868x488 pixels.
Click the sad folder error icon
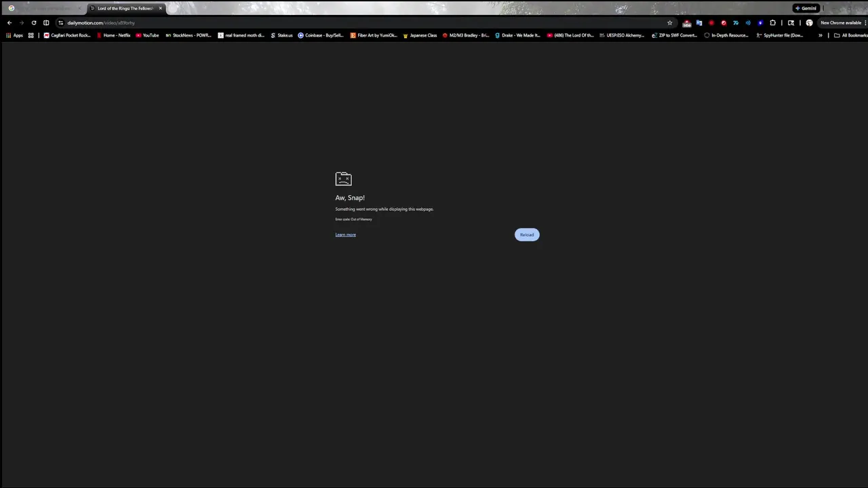point(343,179)
